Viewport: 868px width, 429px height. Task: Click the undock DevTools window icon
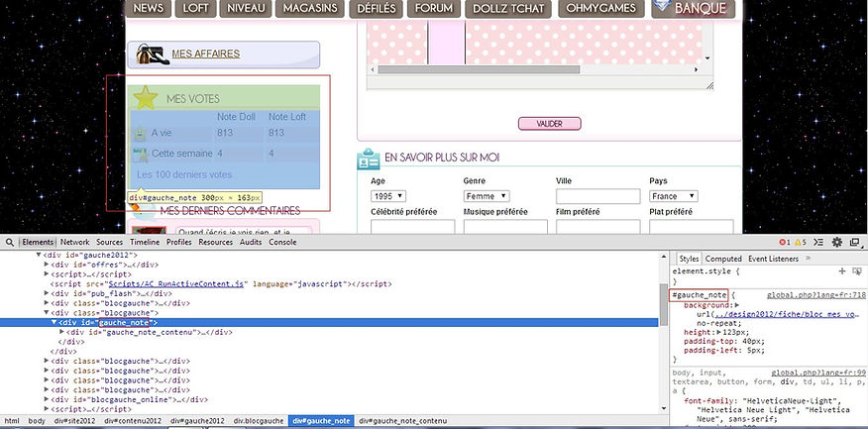(x=855, y=243)
